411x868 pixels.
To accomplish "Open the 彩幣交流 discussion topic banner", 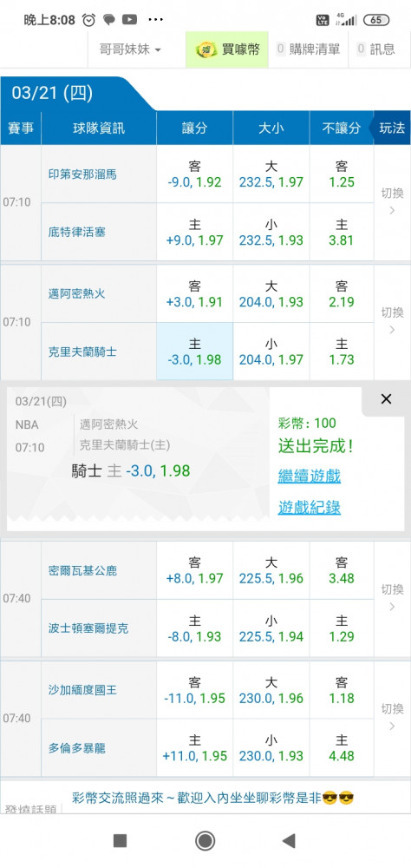I will 213,798.
